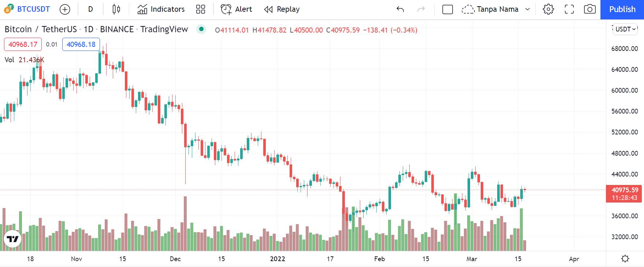The height and width of the screenshot is (267, 644).
Task: Click the undo arrow
Action: tap(400, 9)
